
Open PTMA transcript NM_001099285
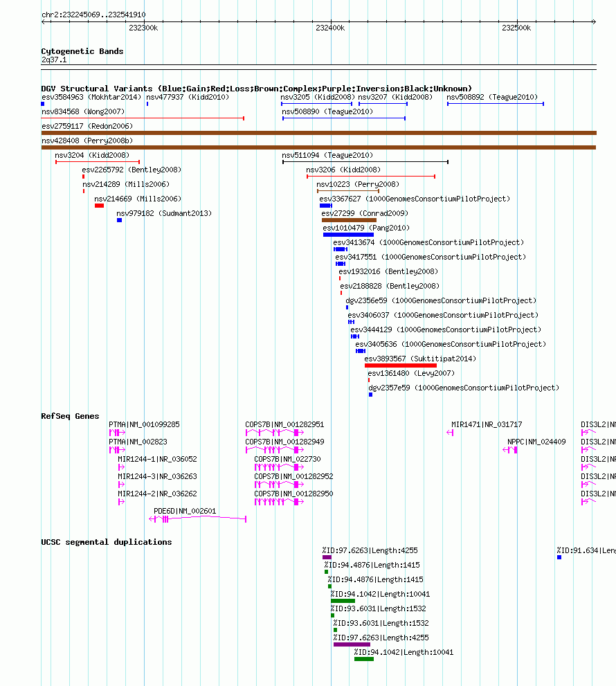[144, 424]
